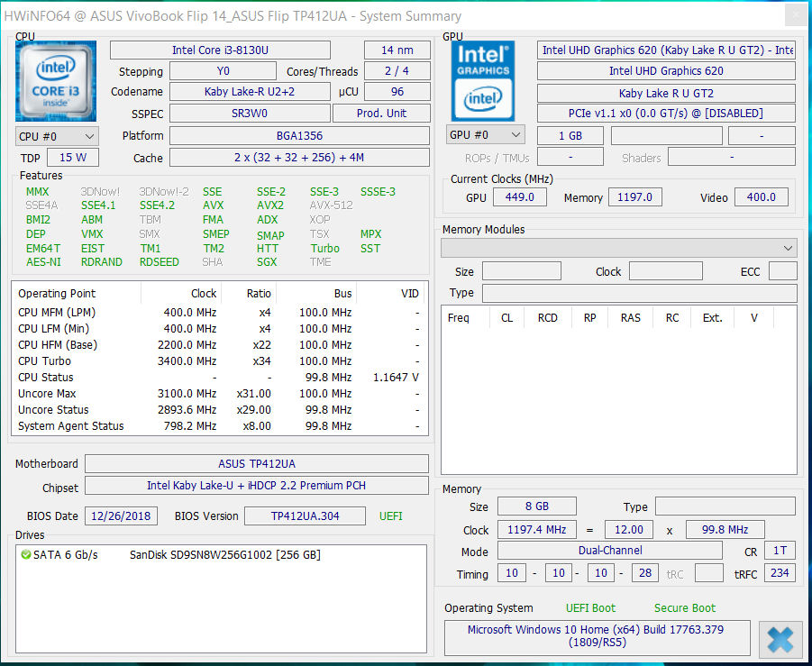The width and height of the screenshot is (812, 666).
Task: Click the µCU value 96
Action: (x=397, y=92)
